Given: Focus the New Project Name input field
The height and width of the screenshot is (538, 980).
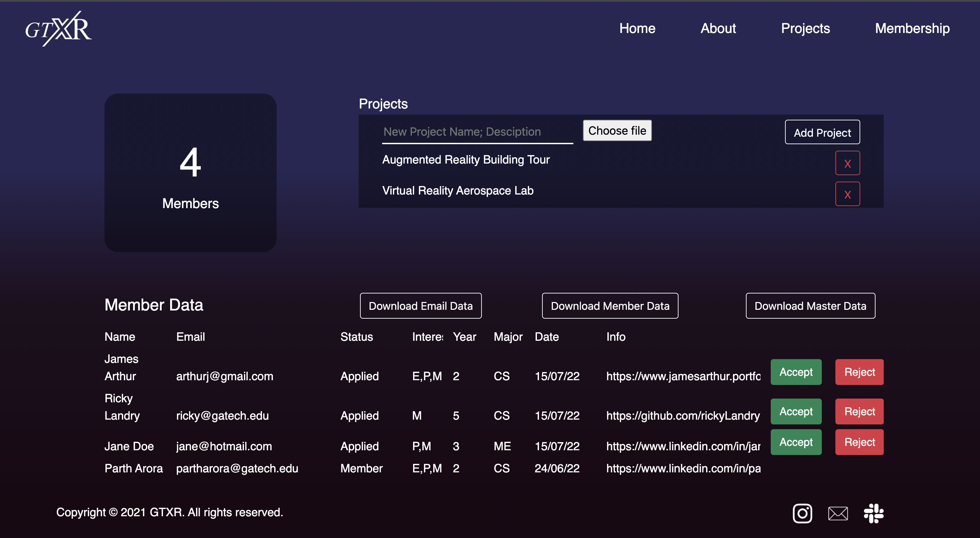Looking at the screenshot, I should 477,132.
